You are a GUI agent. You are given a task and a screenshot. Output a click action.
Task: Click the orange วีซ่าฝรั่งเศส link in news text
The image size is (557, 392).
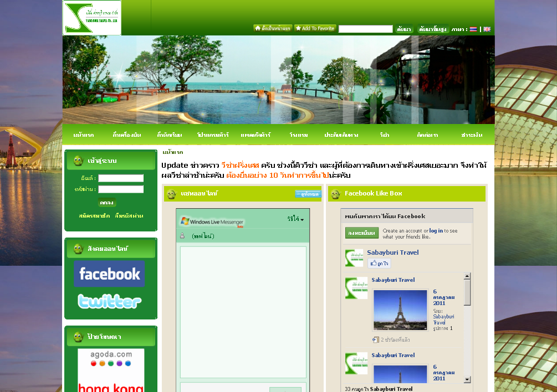[x=240, y=166]
